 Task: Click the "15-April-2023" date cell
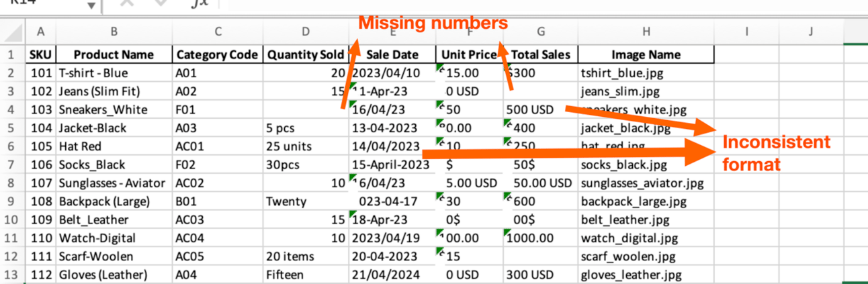390,164
